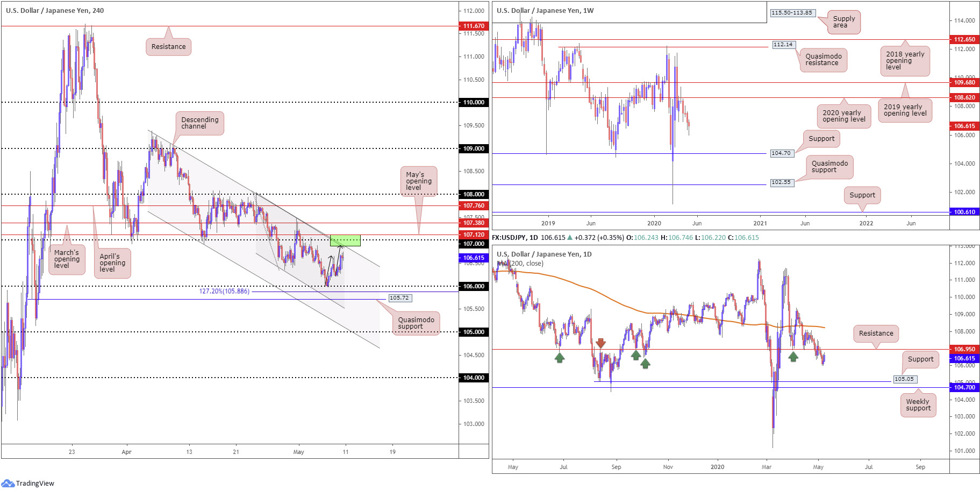Select the Resistance callout on the daily chart
Screen dimensions: 980x490
tap(876, 333)
